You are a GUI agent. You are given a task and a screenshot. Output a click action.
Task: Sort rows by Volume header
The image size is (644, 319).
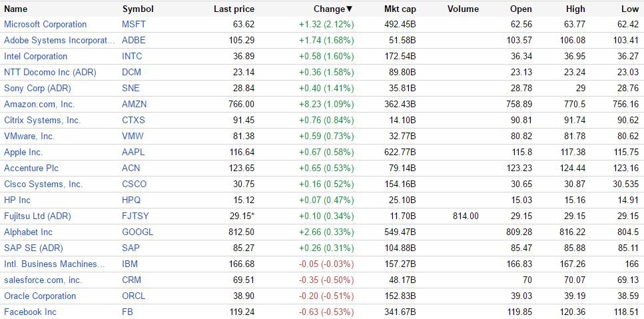(x=463, y=9)
